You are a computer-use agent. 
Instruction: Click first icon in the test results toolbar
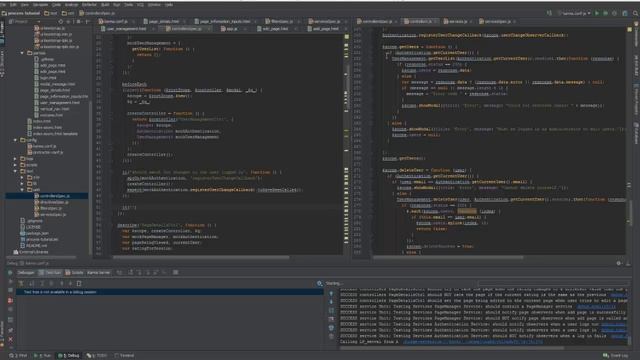click(x=21, y=283)
